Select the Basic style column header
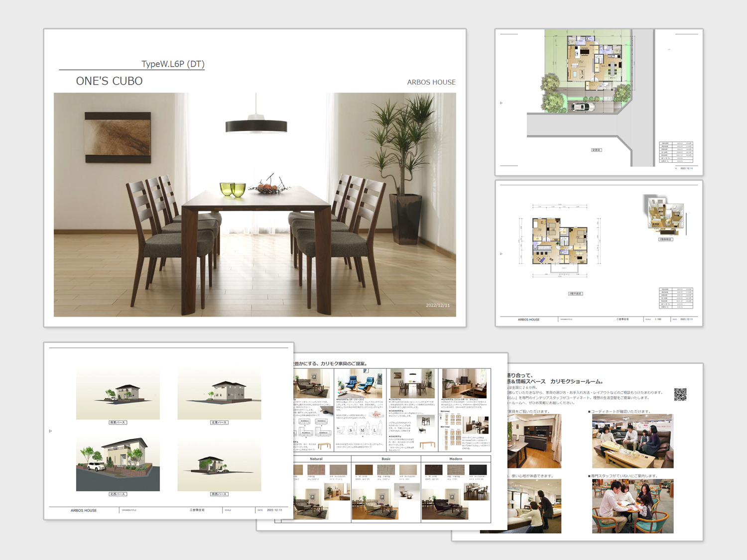Image resolution: width=747 pixels, height=560 pixels. tap(386, 459)
